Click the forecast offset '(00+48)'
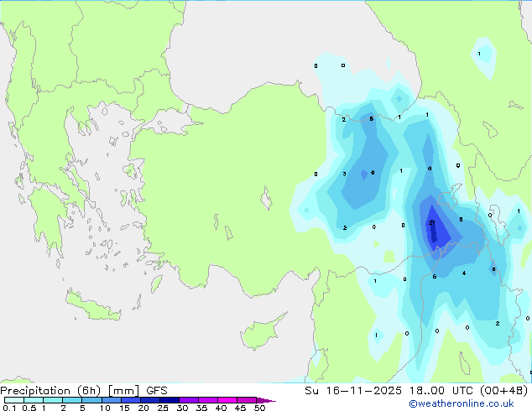 503,391
